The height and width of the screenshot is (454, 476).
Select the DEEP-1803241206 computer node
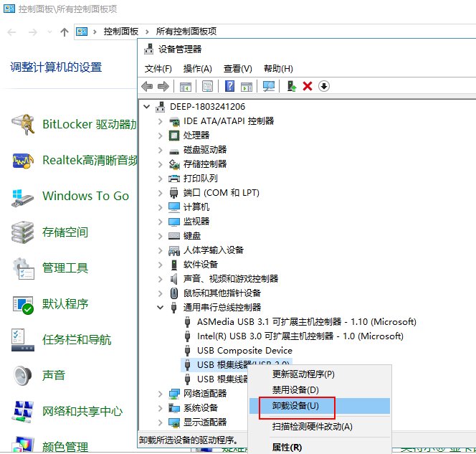pyautogui.click(x=207, y=107)
